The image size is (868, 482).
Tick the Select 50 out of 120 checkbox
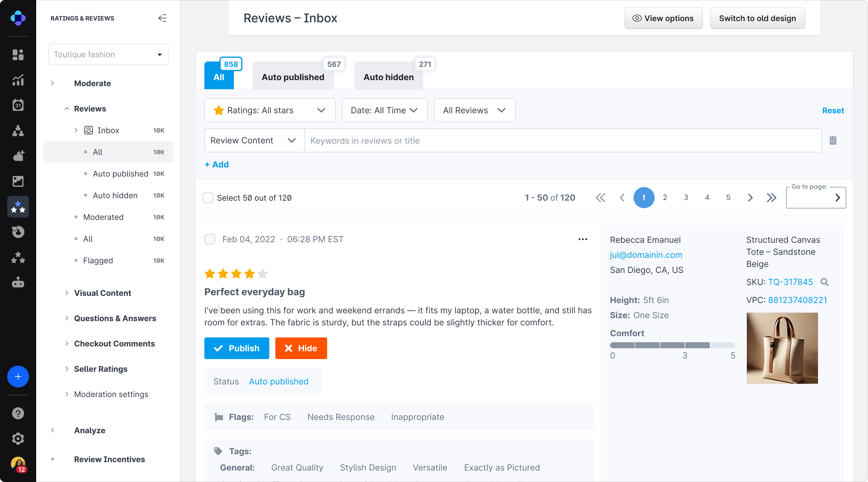(x=208, y=198)
